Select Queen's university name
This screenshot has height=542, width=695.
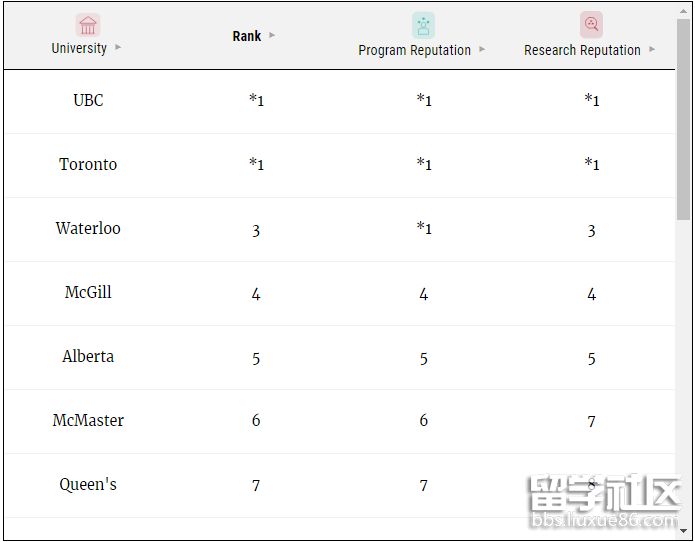click(x=88, y=484)
